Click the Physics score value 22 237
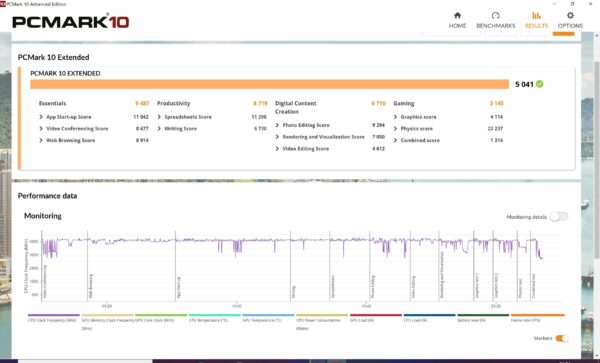The height and width of the screenshot is (363, 600). point(495,129)
